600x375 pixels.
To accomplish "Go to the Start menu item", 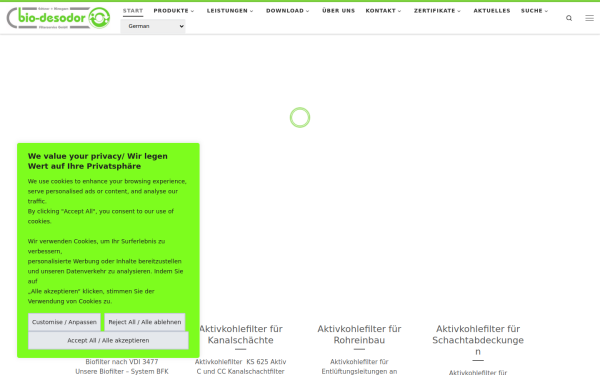I will point(133,11).
